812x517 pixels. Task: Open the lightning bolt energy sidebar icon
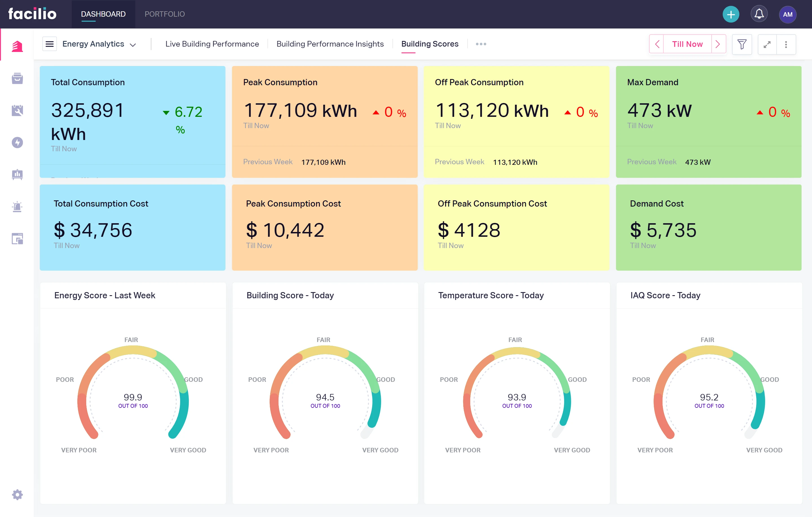17,143
